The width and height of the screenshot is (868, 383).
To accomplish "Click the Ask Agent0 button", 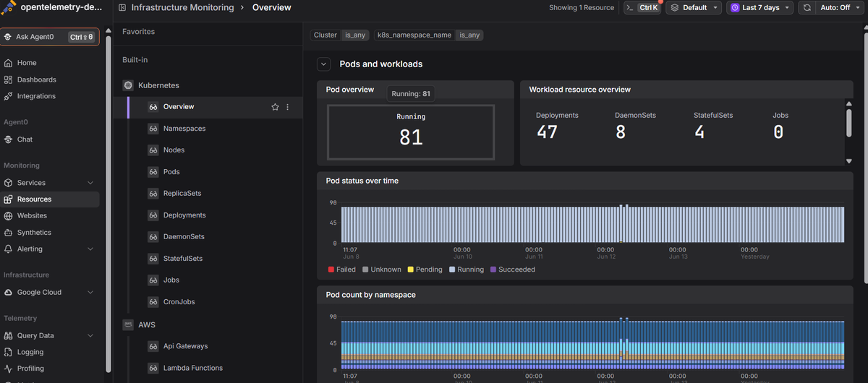I will coord(50,37).
